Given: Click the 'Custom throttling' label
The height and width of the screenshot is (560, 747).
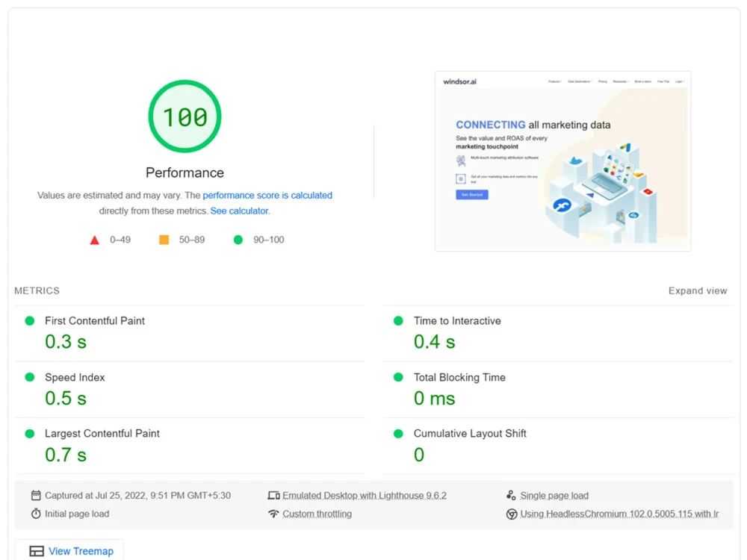Looking at the screenshot, I should pyautogui.click(x=317, y=514).
